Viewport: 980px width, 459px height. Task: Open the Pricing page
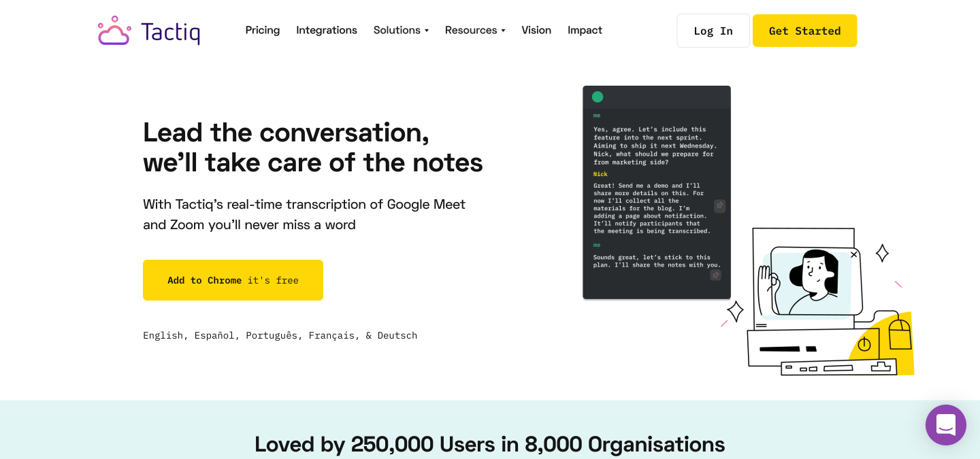263,30
